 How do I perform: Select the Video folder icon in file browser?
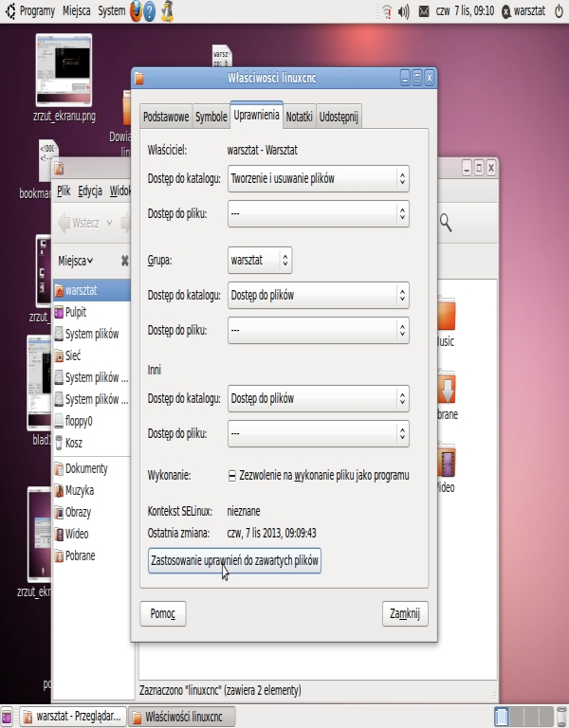click(447, 462)
